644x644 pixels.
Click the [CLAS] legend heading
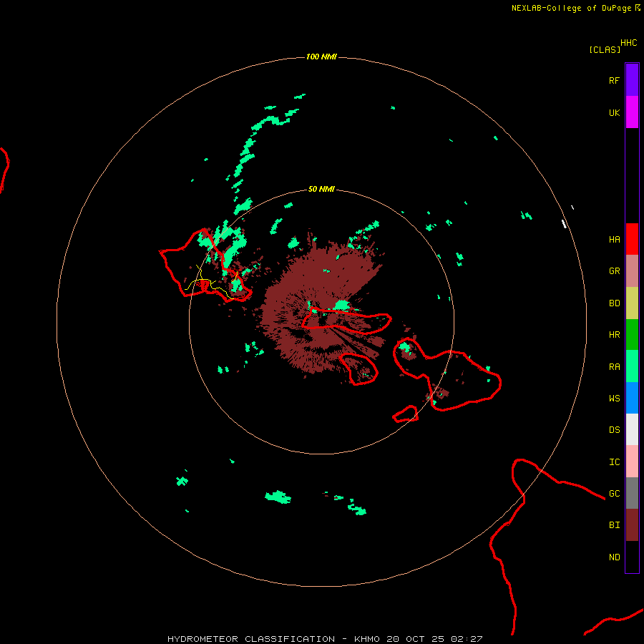(x=605, y=49)
